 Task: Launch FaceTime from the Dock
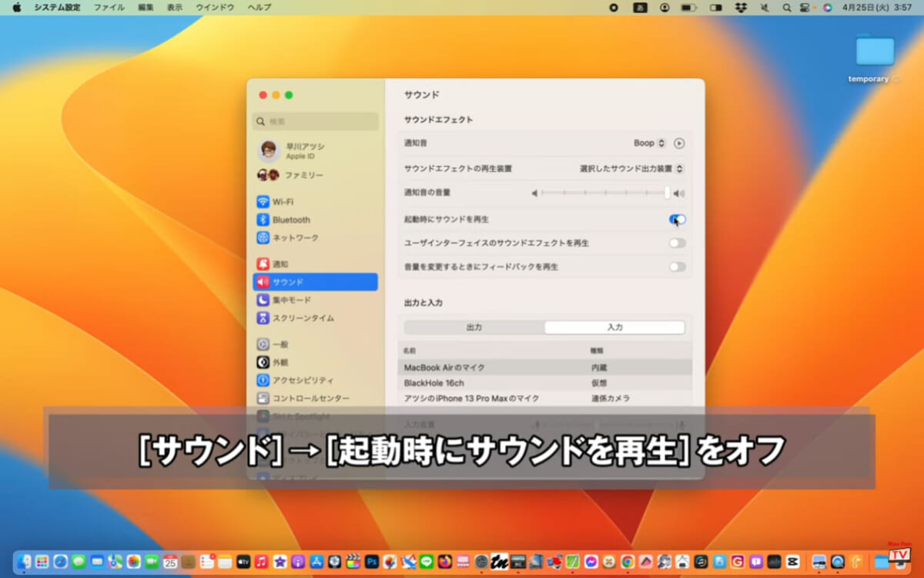point(152,562)
